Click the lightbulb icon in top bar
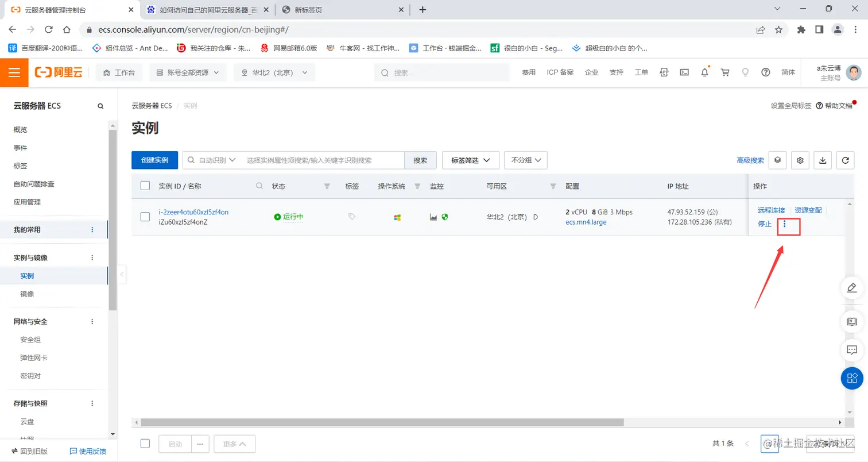868x462 pixels. click(745, 72)
